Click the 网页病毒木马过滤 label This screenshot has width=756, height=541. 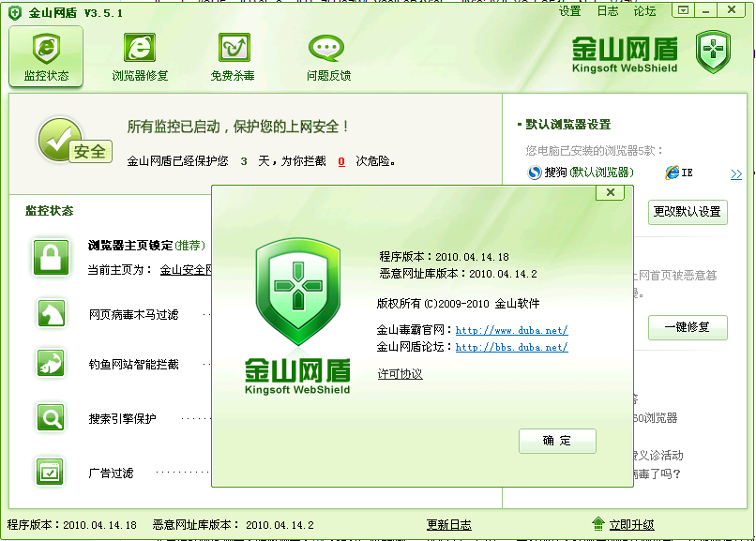point(133,315)
